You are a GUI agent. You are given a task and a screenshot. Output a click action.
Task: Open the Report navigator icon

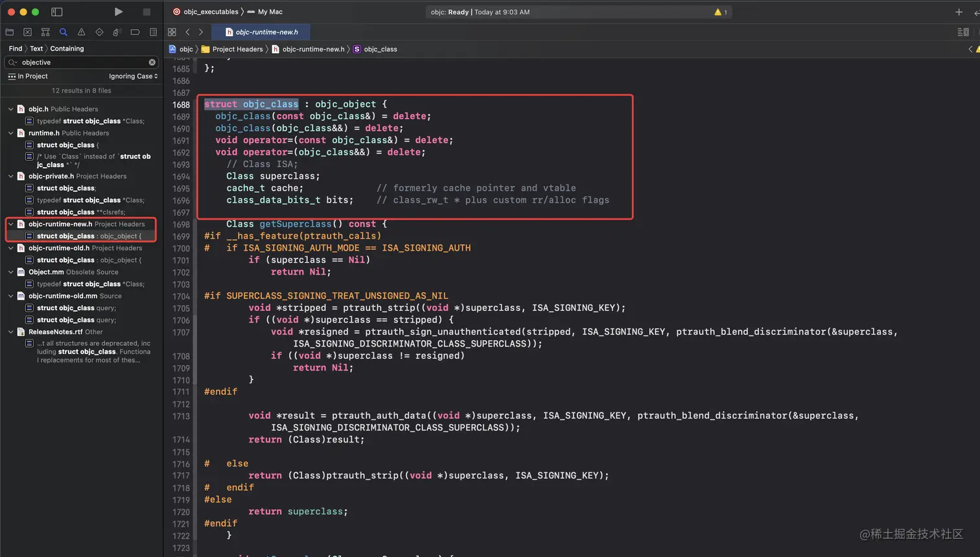coord(153,32)
